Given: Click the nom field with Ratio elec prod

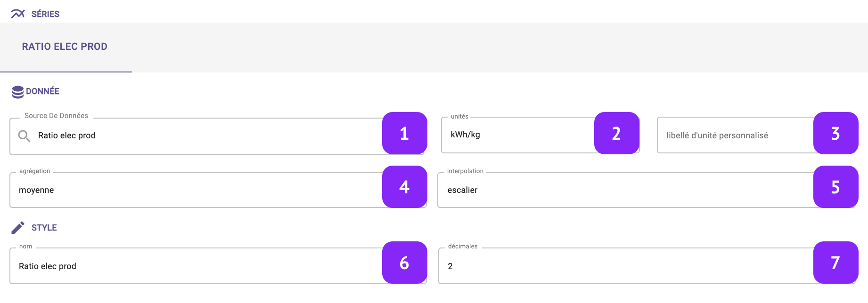Looking at the screenshot, I should [218, 266].
